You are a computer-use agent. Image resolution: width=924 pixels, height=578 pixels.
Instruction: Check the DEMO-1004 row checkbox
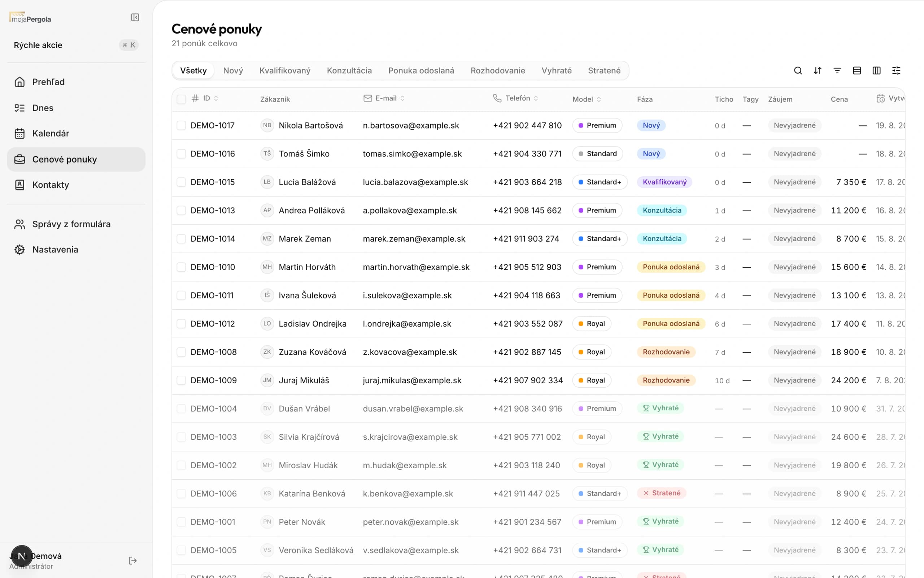(181, 409)
